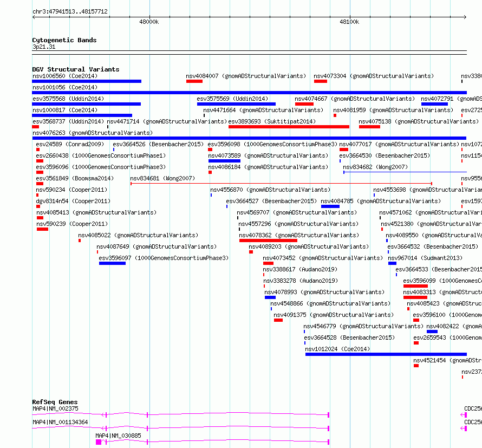Click nsv4078993 gnomAD variant label
Viewport: 482px width, 448px height.
324,292
